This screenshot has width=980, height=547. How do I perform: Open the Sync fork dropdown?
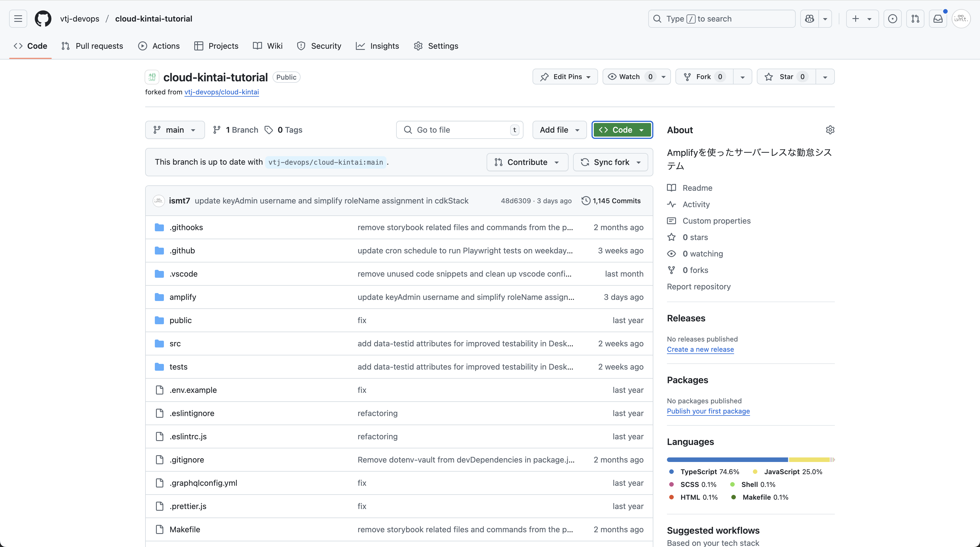(611, 162)
